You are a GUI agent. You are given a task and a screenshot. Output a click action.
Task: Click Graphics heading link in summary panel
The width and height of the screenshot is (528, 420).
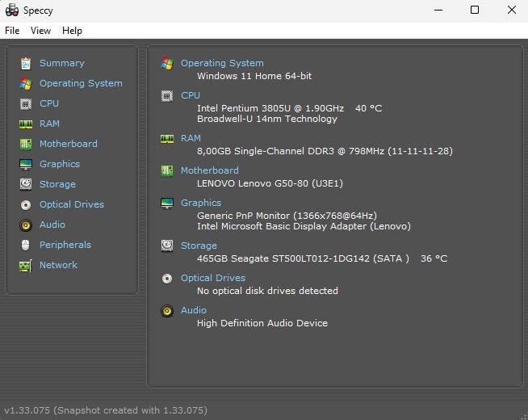pos(201,203)
